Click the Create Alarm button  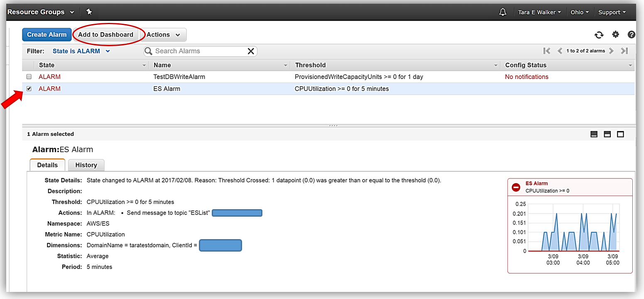point(47,35)
